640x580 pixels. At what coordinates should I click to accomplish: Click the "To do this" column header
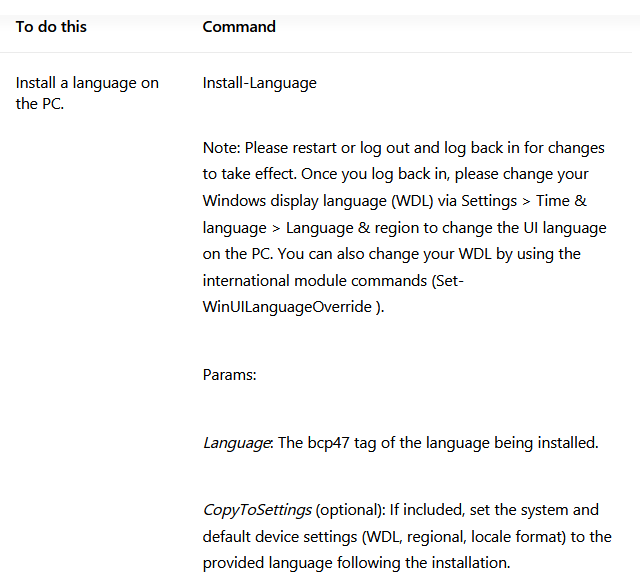pos(51,27)
